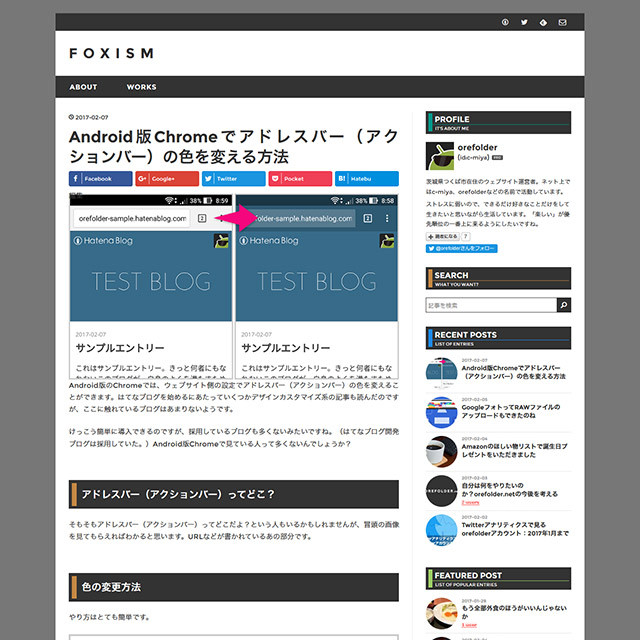Viewport: 640px width, 640px height.
Task: Open recent post about Android Chrome address bar color
Action: pyautogui.click(x=513, y=372)
